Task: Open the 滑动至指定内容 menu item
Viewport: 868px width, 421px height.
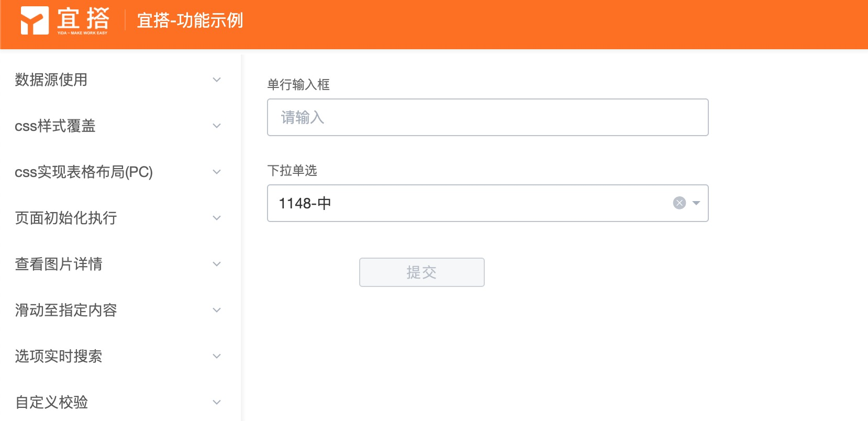Action: (66, 310)
